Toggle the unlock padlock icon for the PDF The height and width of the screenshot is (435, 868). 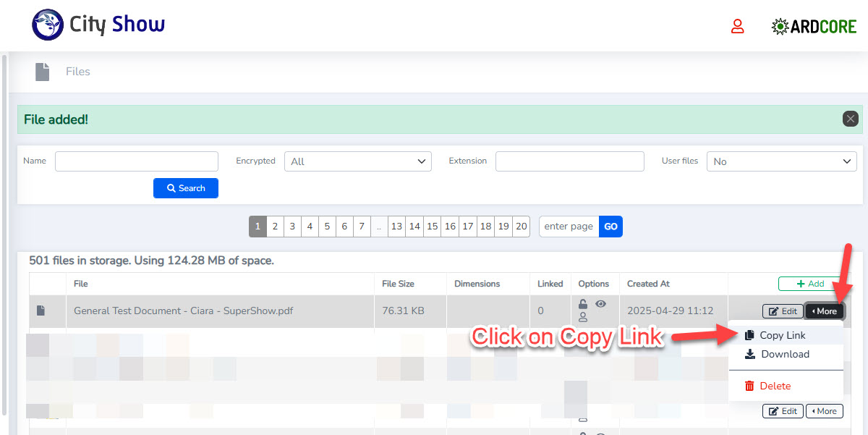point(583,304)
